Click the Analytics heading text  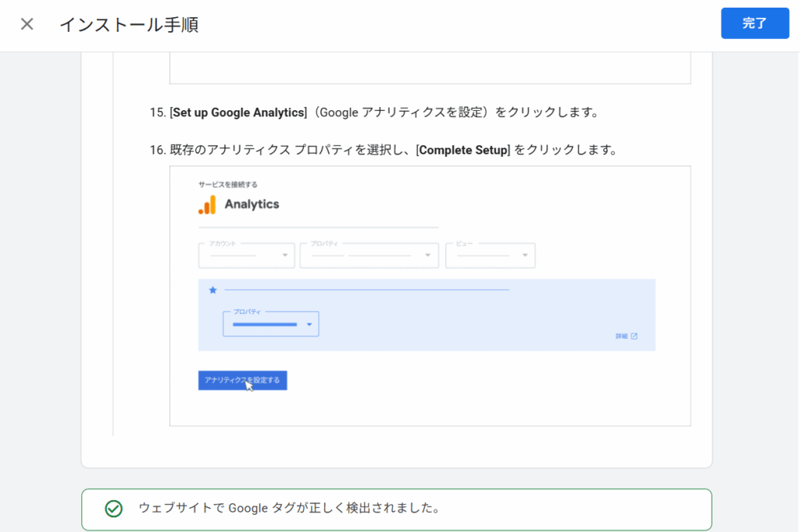[252, 204]
